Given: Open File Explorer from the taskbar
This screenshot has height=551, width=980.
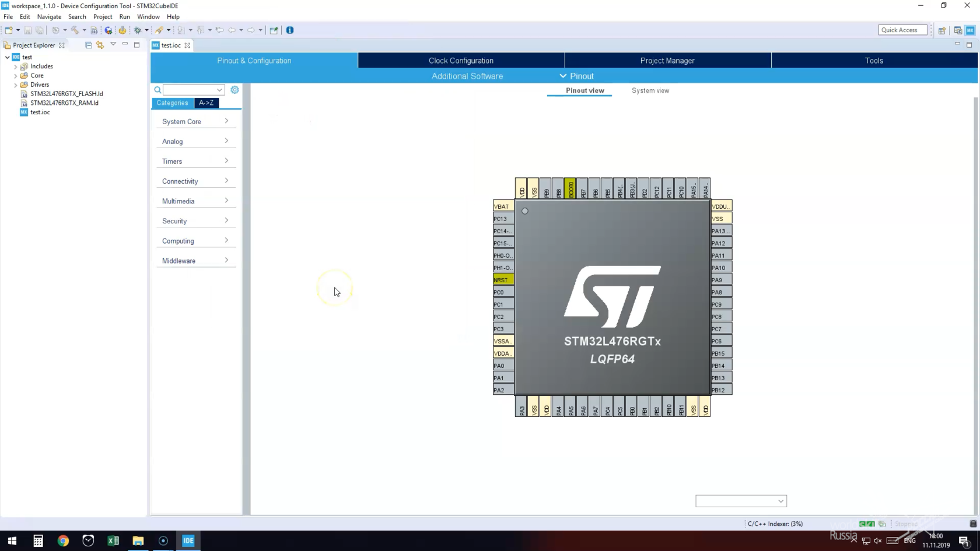Looking at the screenshot, I should (138, 541).
